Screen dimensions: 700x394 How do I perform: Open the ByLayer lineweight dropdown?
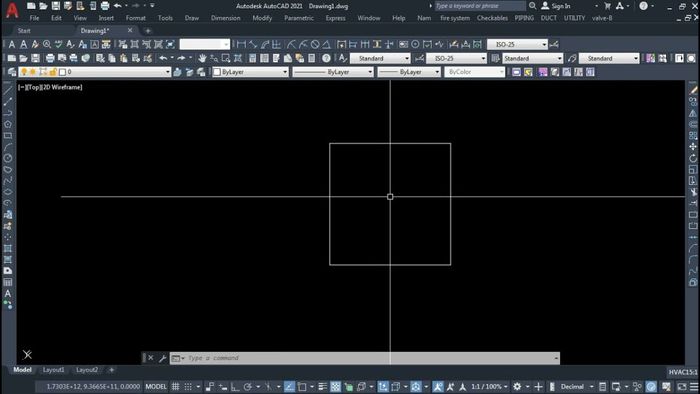409,72
